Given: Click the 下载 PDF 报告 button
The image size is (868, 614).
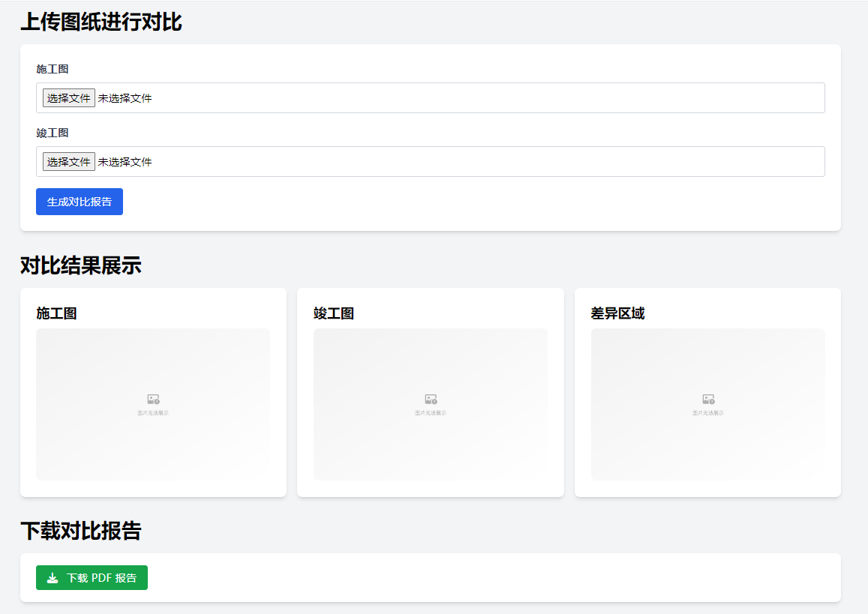Looking at the screenshot, I should 92,577.
